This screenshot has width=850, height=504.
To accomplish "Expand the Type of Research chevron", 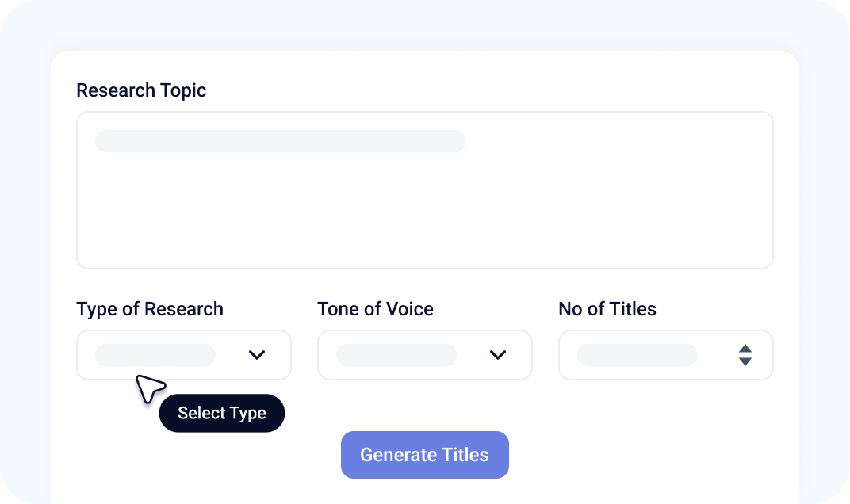I will tap(256, 355).
